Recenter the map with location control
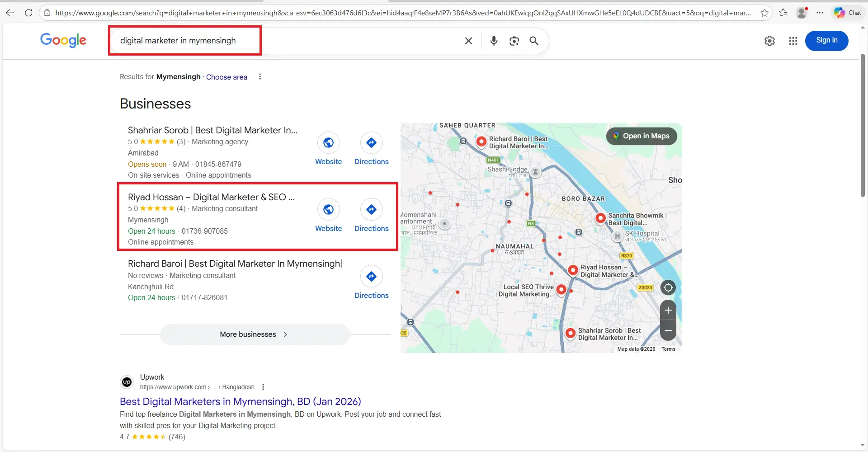868x452 pixels. (668, 287)
